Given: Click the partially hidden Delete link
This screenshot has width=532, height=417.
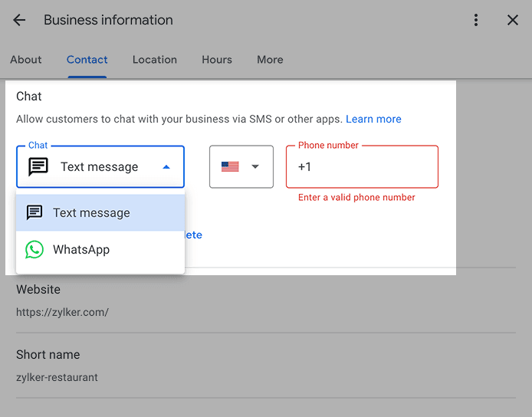Looking at the screenshot, I should click(193, 235).
